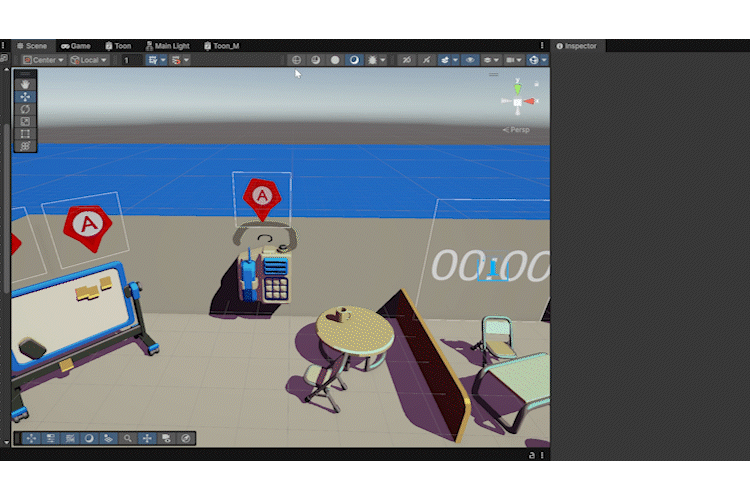Expand the Gizmos dropdown arrow

pos(544,60)
